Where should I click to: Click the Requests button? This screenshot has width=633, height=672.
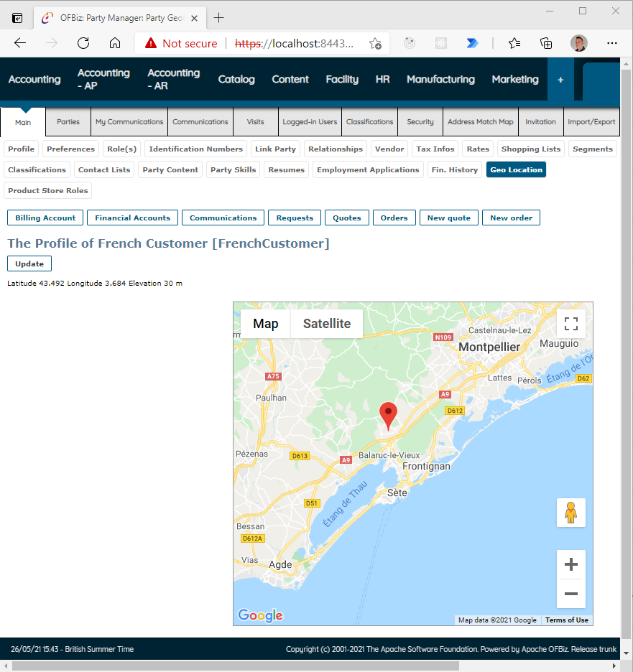(x=295, y=218)
